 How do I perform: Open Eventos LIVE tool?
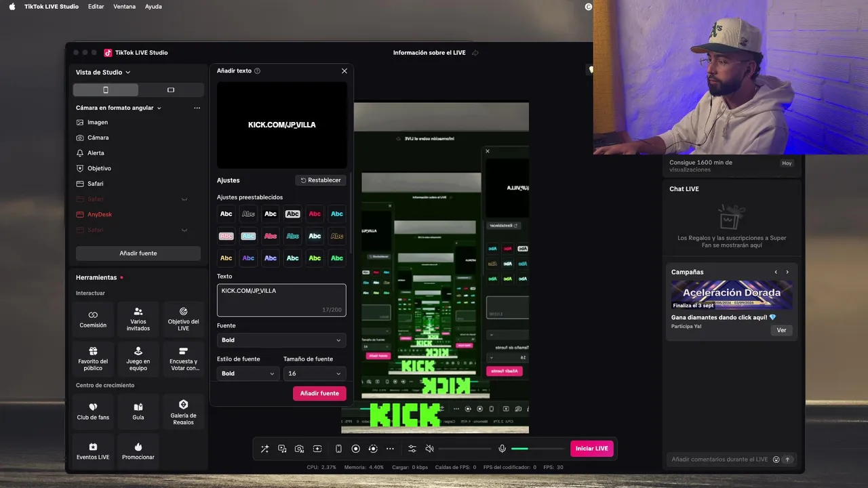click(x=93, y=451)
